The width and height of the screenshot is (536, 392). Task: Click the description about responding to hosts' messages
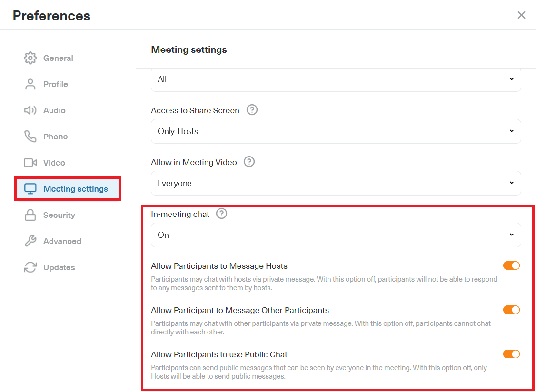324,284
